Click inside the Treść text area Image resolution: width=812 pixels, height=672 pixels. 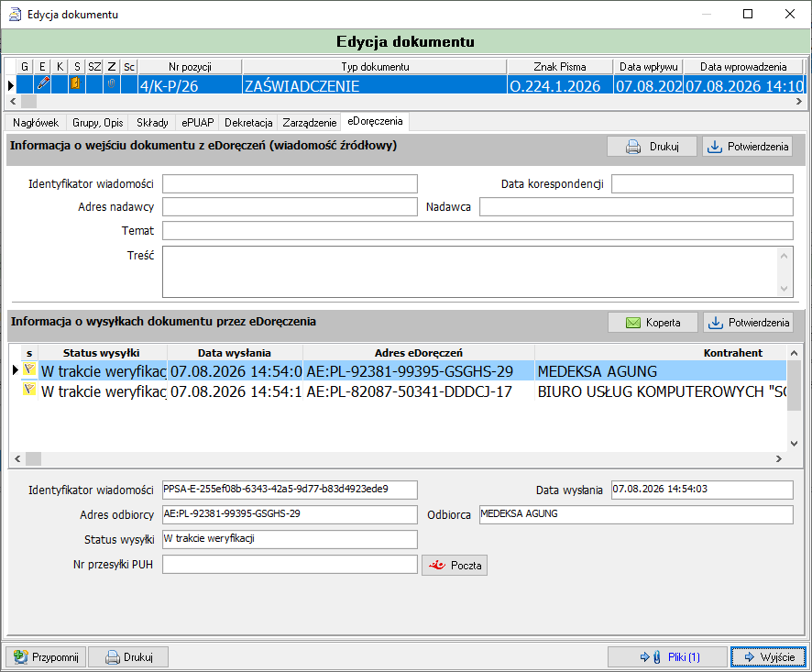pos(470,271)
